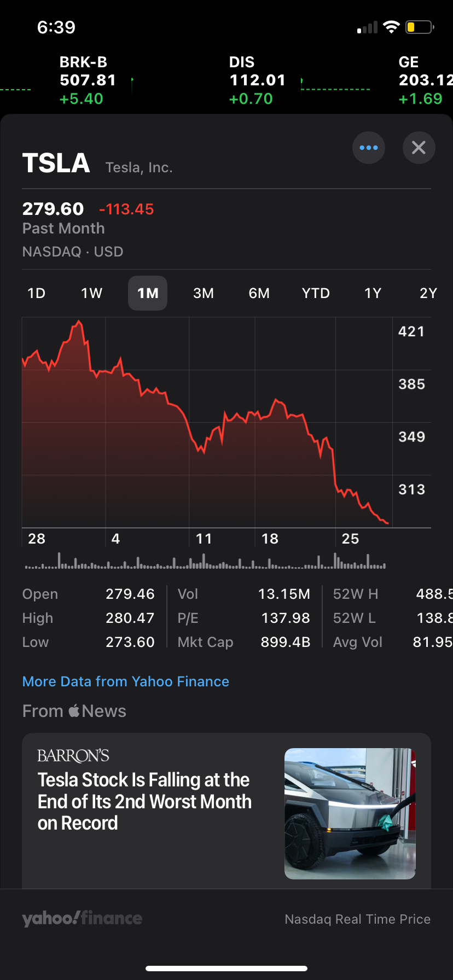This screenshot has width=453, height=980.
Task: Tap the Yahoo Finance logo
Action: (82, 919)
